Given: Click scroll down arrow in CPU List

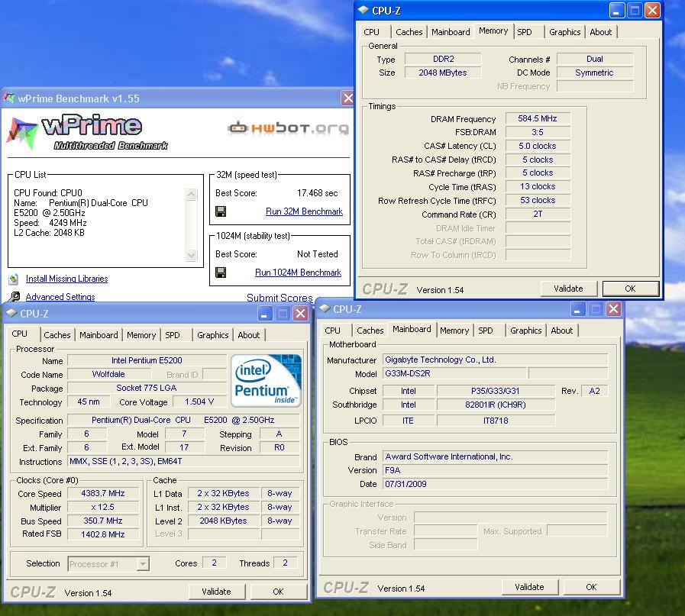Looking at the screenshot, I should pyautogui.click(x=192, y=255).
